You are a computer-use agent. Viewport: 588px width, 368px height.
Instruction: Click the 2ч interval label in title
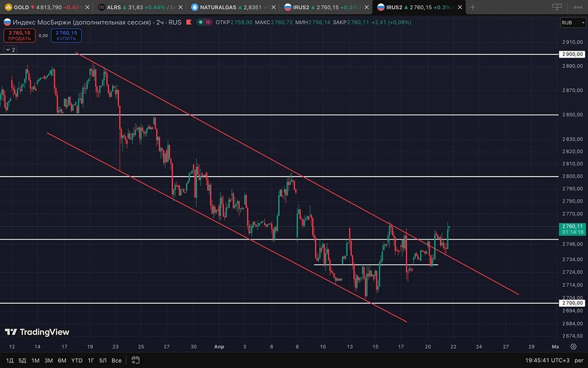(160, 22)
